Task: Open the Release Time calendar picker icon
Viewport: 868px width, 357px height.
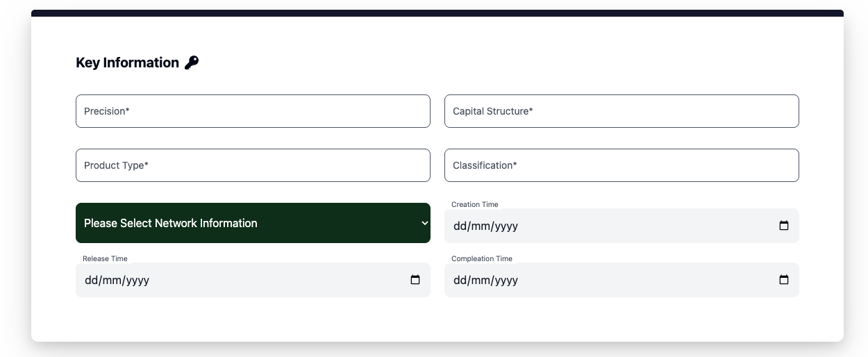Action: (415, 280)
